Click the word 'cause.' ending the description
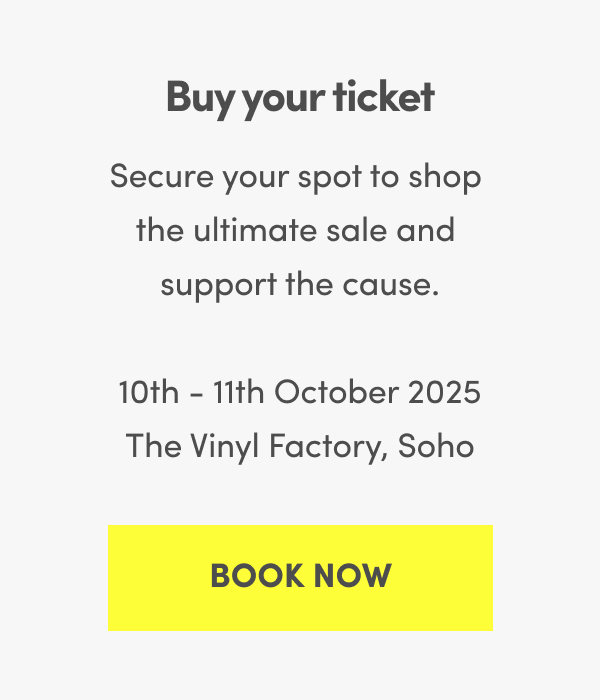The width and height of the screenshot is (600, 700). pyautogui.click(x=391, y=286)
